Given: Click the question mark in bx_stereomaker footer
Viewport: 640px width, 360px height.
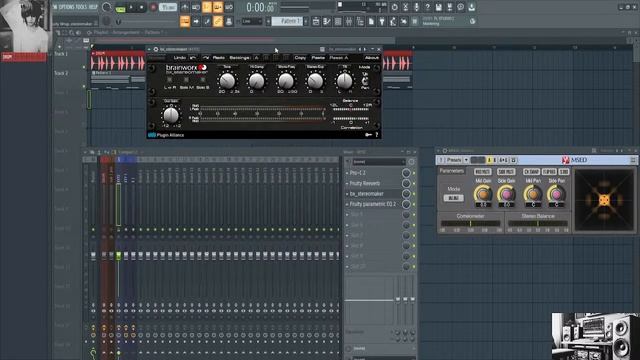Looking at the screenshot, I should pos(376,135).
